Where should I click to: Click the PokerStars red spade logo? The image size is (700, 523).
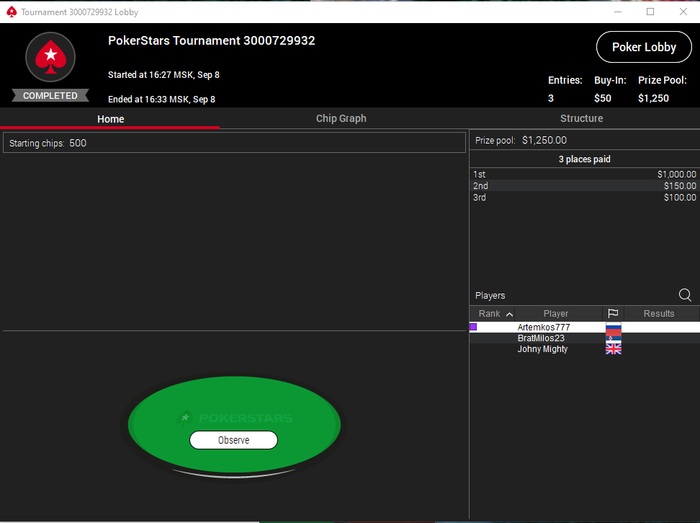click(x=50, y=57)
